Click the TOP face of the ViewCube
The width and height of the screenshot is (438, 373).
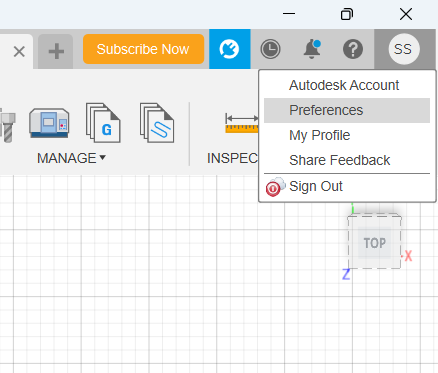[375, 243]
